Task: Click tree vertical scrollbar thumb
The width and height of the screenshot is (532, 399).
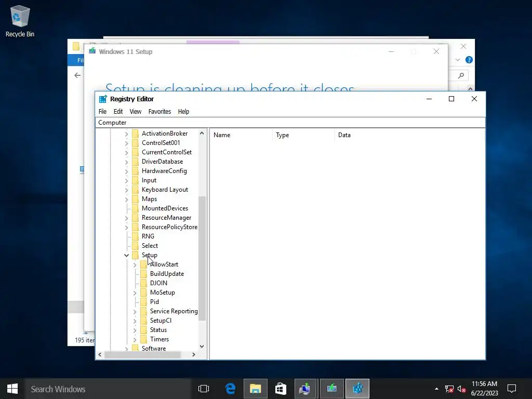Action: coord(202,258)
